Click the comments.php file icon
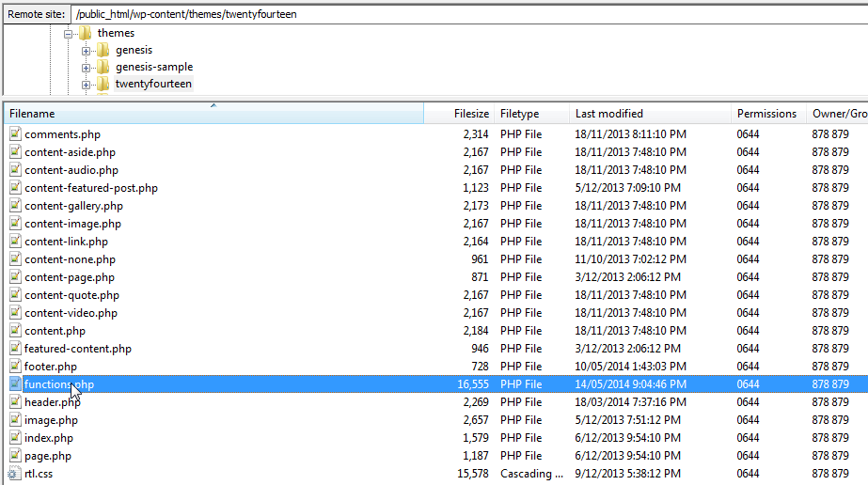Image resolution: width=868 pixels, height=485 pixels. [x=15, y=134]
